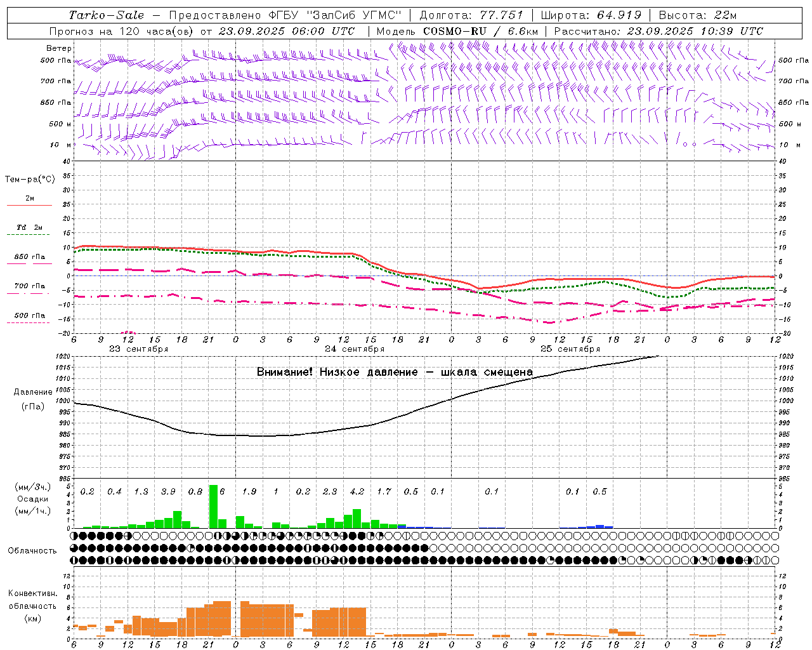Image resolution: width=812 pixels, height=650 pixels.
Task: Click the 25 сентября date label
Action: coord(570,349)
